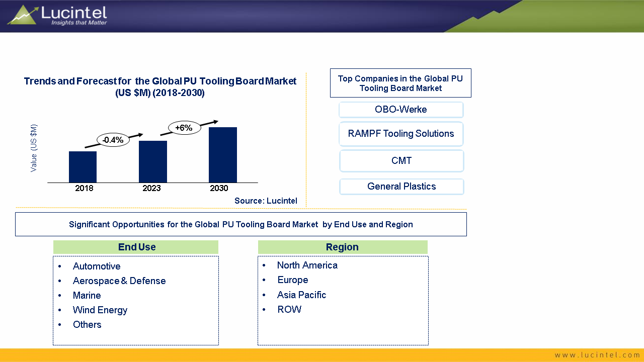The image size is (644, 362).
Task: Click the End Use header
Action: click(x=136, y=247)
